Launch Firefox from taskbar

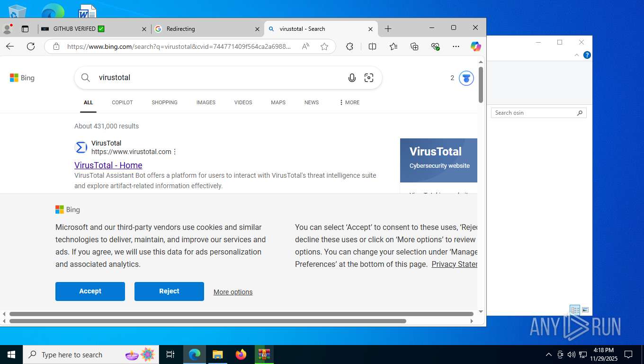coord(241,355)
